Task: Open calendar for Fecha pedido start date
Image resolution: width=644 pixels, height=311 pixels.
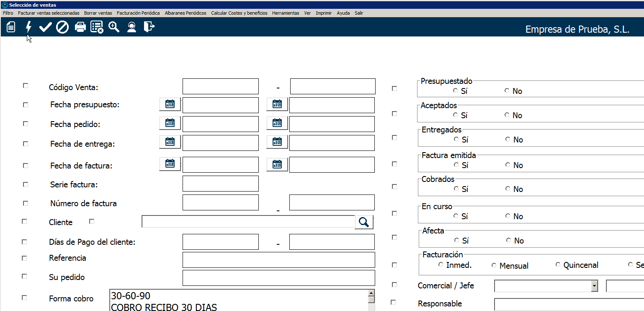Action: click(170, 123)
